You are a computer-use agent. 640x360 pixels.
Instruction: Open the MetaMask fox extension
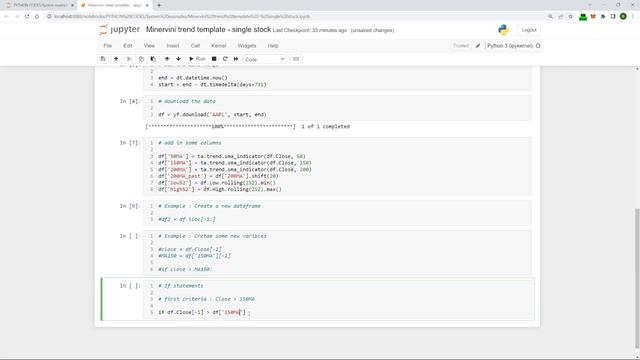pos(593,16)
